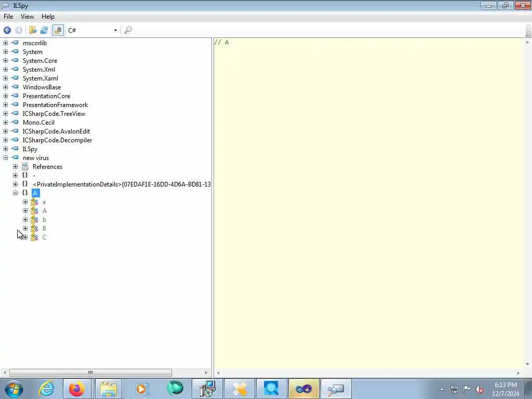Click the ICSharpCode.TreeView assembly icon
Screen dimensions: 532x399
coord(15,113)
